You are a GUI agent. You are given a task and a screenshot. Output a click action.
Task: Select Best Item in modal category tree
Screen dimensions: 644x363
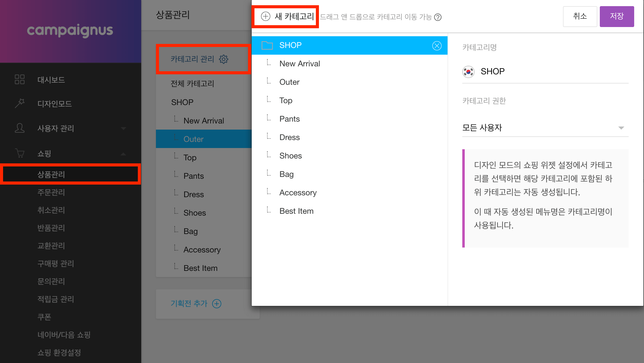click(x=349, y=211)
